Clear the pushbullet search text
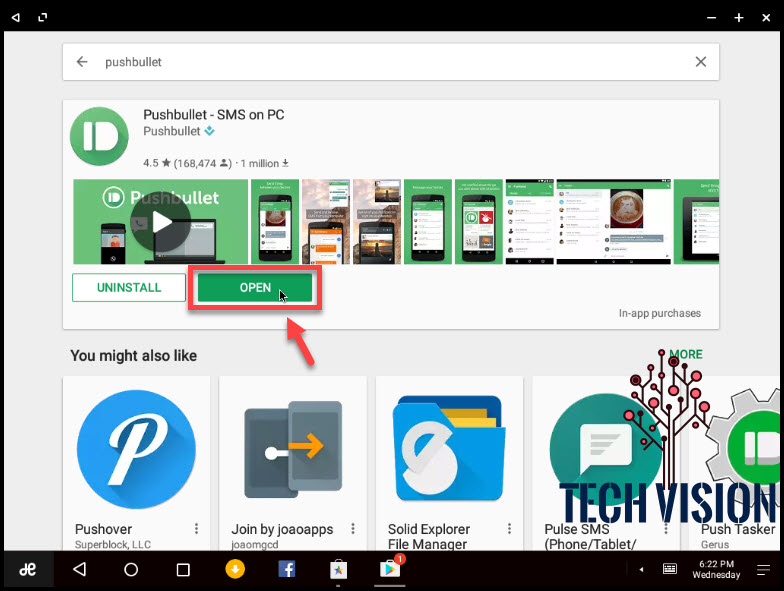The height and width of the screenshot is (591, 784). pyautogui.click(x=700, y=62)
